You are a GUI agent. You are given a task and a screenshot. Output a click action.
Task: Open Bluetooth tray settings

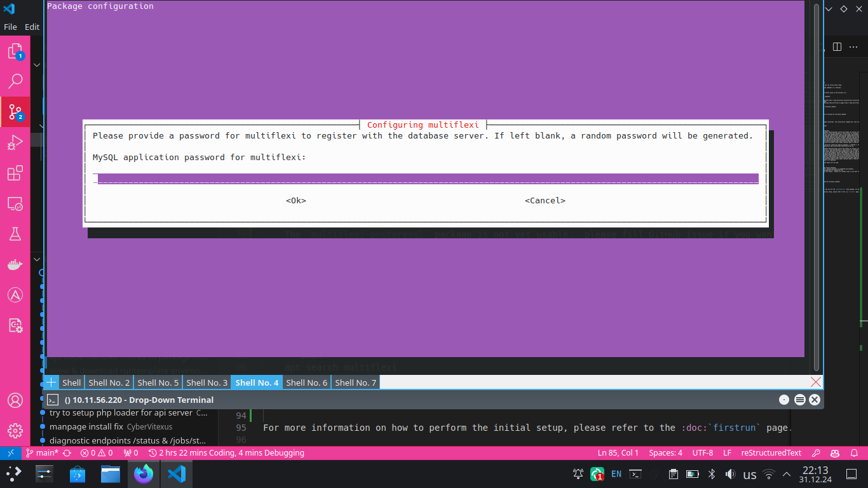point(712,474)
